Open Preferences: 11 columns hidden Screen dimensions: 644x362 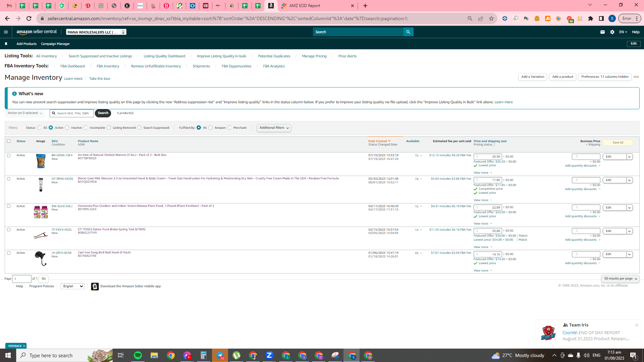click(605, 77)
